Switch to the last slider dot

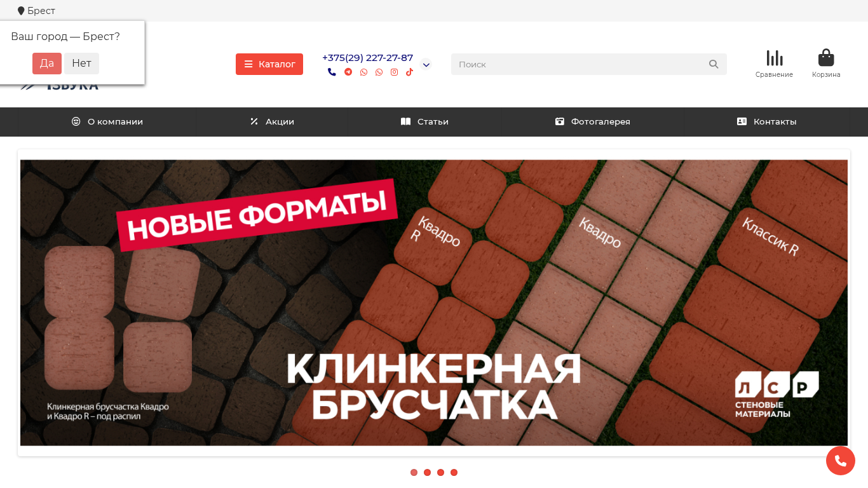coord(454,472)
